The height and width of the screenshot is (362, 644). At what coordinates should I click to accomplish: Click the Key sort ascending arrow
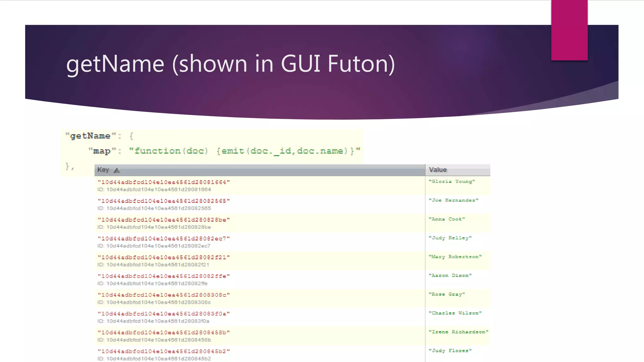coord(117,170)
